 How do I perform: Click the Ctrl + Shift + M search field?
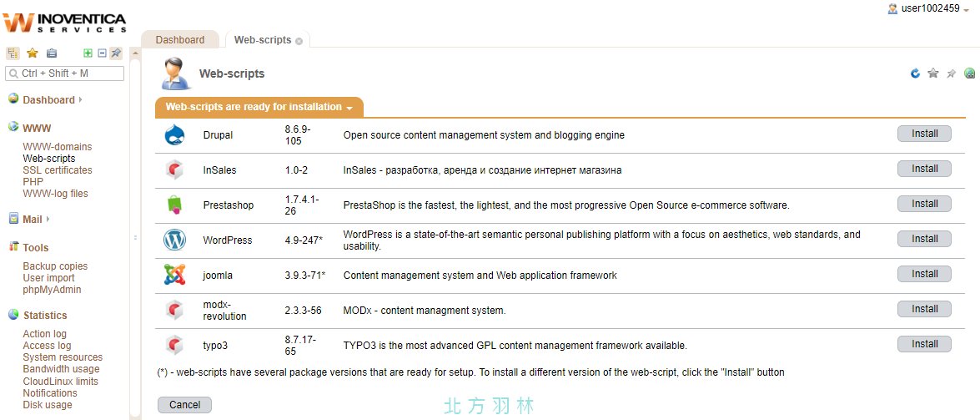coord(65,73)
